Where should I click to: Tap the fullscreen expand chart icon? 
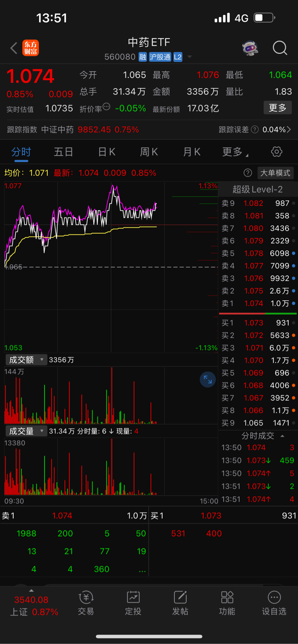(208, 379)
